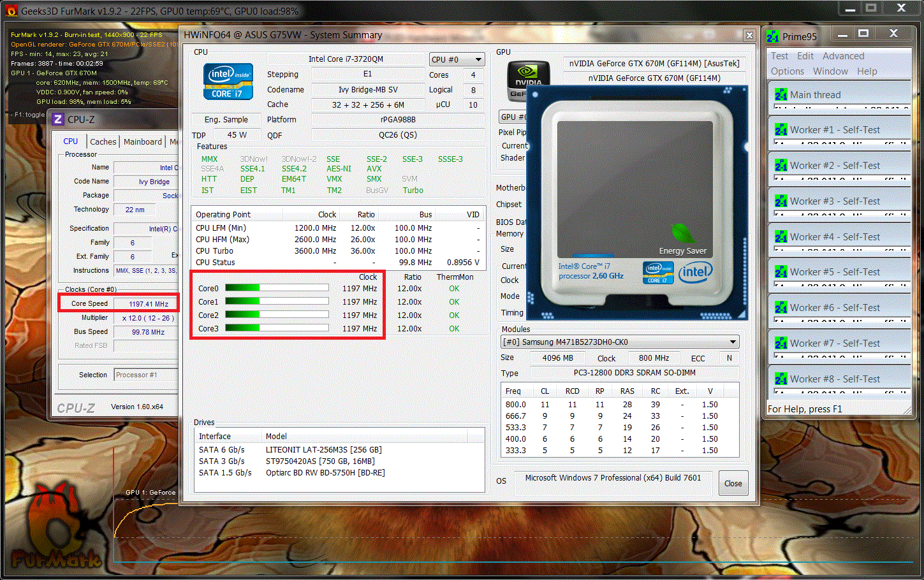Viewport: 924px width, 580px height.
Task: Click the Model column header in Drives
Action: (x=364, y=437)
